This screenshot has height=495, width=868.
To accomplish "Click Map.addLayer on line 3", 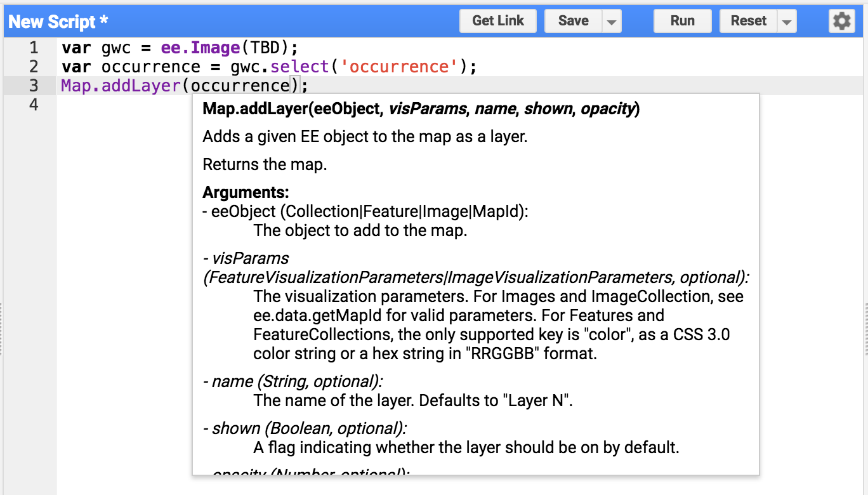I will pos(119,85).
